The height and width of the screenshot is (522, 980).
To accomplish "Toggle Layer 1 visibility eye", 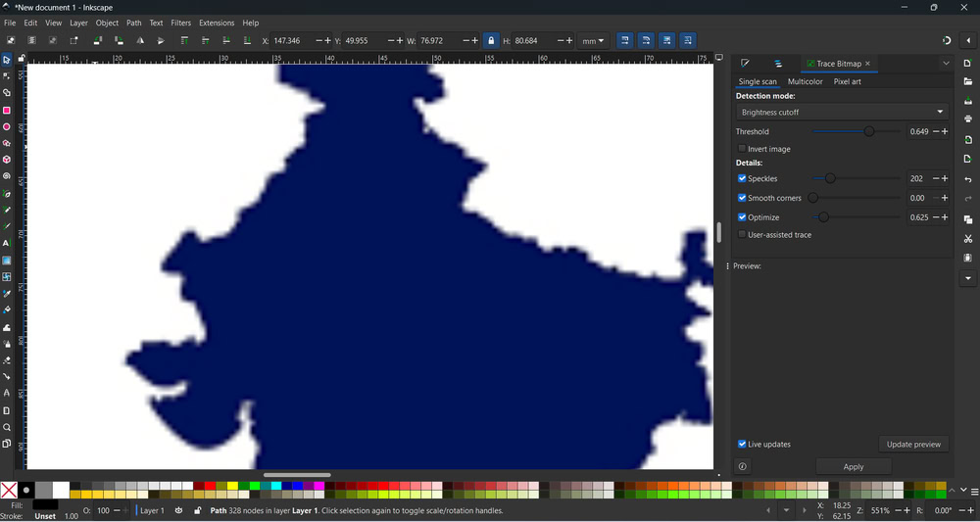I will (178, 511).
